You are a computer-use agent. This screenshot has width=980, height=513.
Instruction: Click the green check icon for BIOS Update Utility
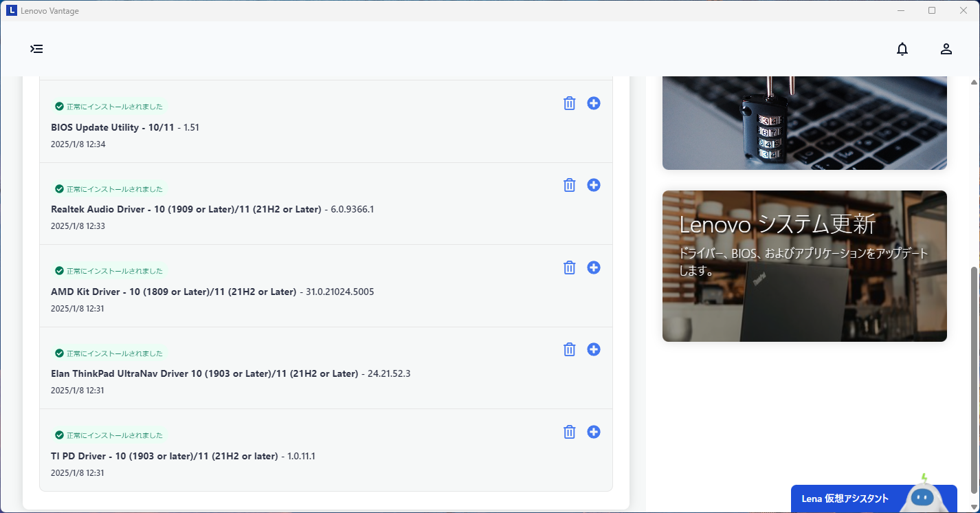pyautogui.click(x=59, y=107)
